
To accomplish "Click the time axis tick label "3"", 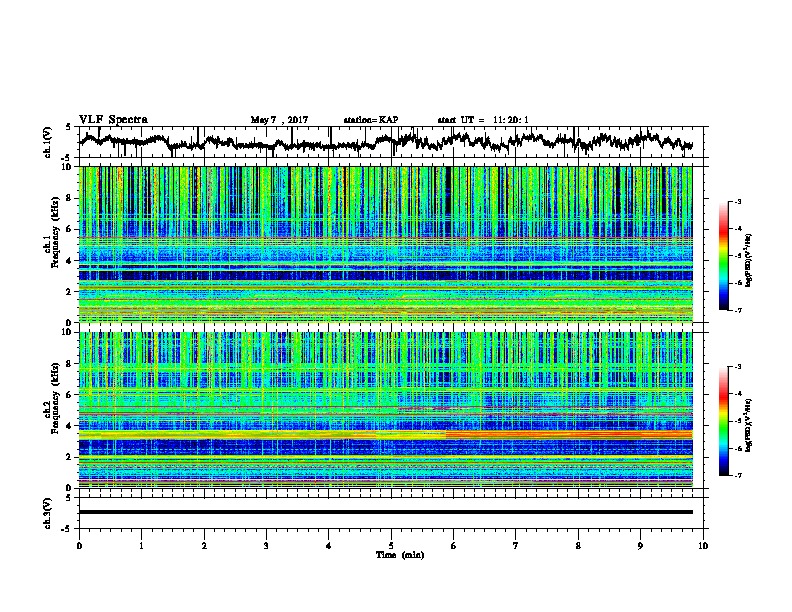I will (x=266, y=546).
